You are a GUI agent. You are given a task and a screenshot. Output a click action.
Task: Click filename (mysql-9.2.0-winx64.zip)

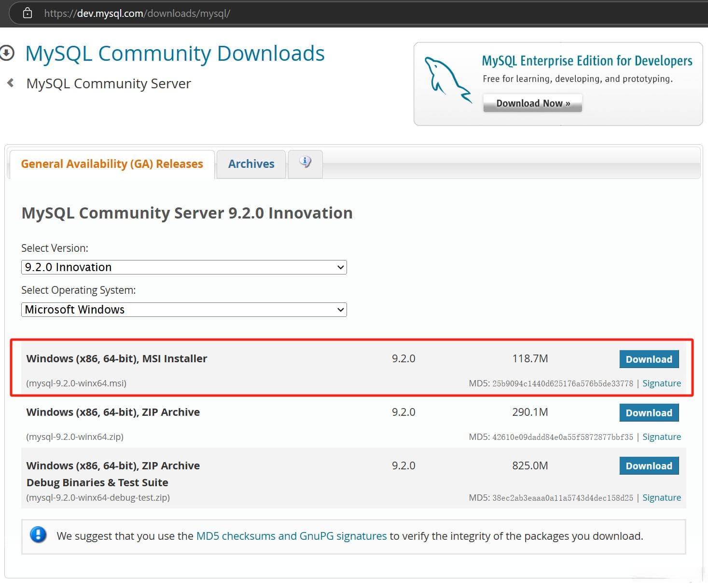[x=75, y=437]
